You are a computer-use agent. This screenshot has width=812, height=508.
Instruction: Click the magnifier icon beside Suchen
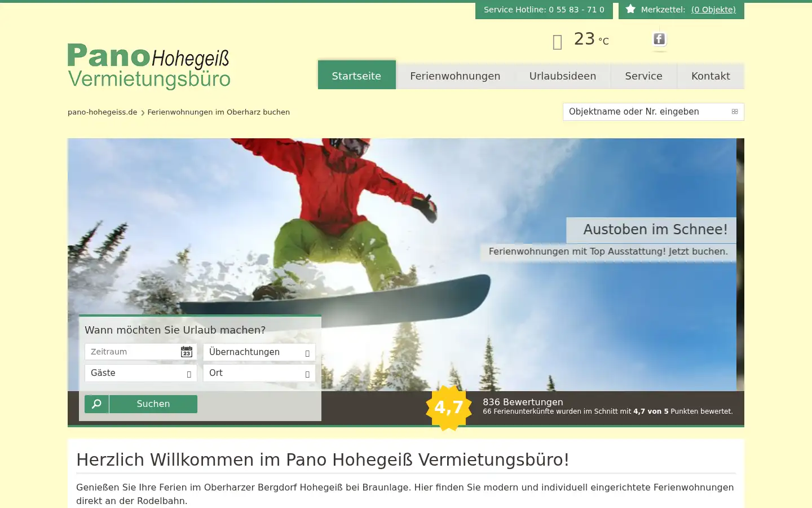[x=96, y=404]
